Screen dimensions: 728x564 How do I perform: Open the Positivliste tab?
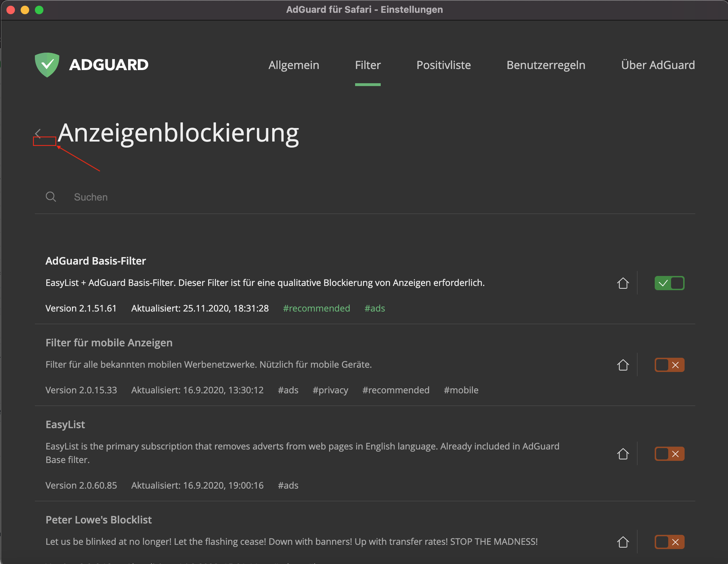point(443,65)
